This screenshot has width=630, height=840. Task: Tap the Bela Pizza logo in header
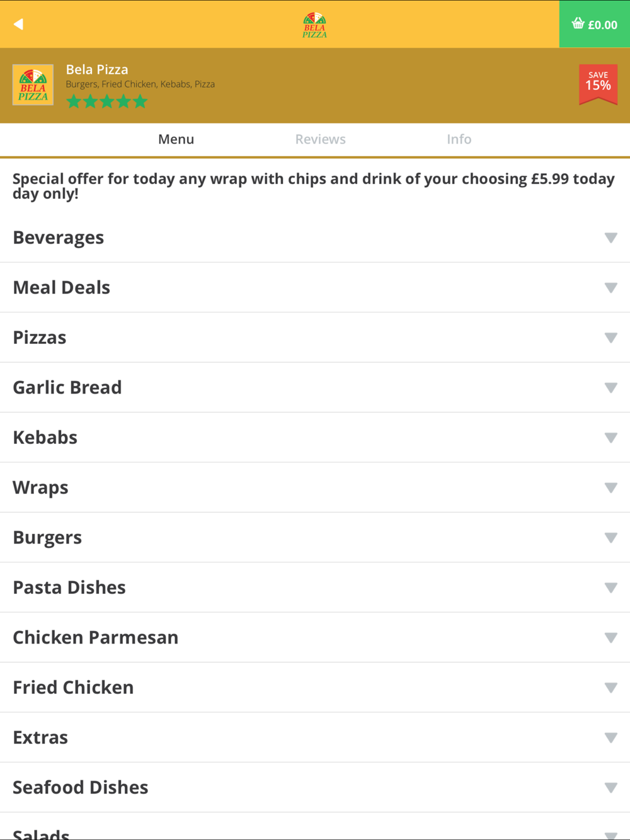314,25
